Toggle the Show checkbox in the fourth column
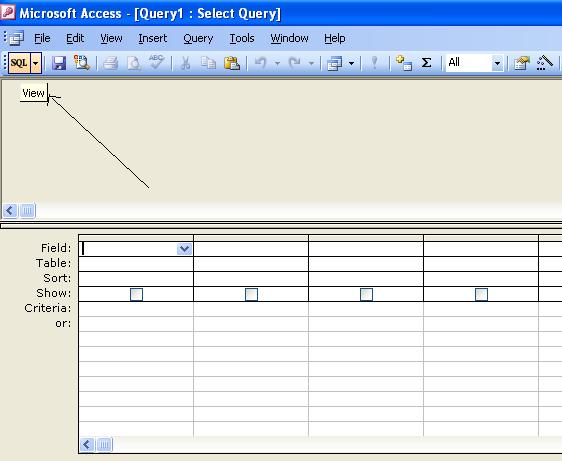This screenshot has height=461, width=562. pyautogui.click(x=481, y=294)
